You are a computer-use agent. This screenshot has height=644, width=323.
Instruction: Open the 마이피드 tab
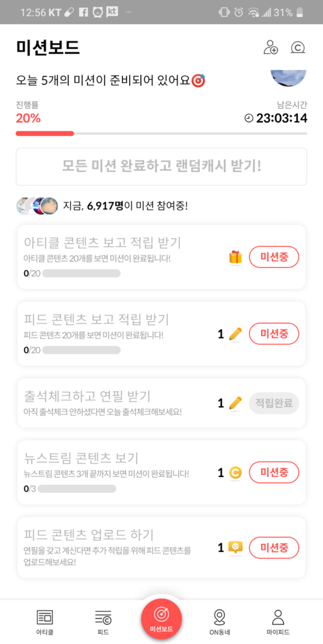(278, 621)
